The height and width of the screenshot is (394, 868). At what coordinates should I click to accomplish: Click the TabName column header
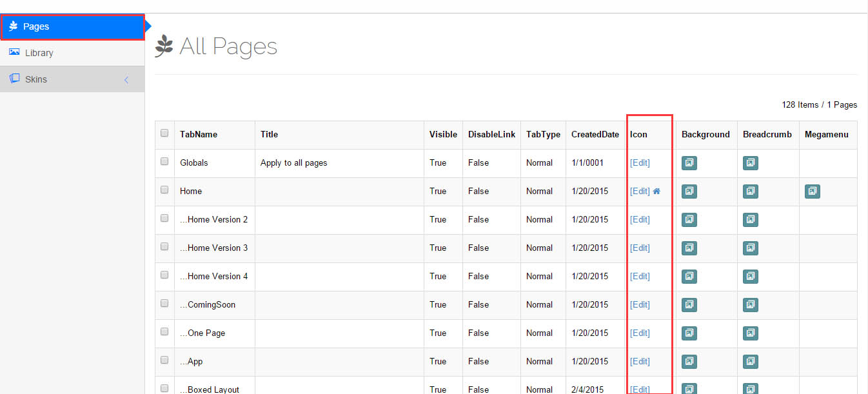point(199,135)
